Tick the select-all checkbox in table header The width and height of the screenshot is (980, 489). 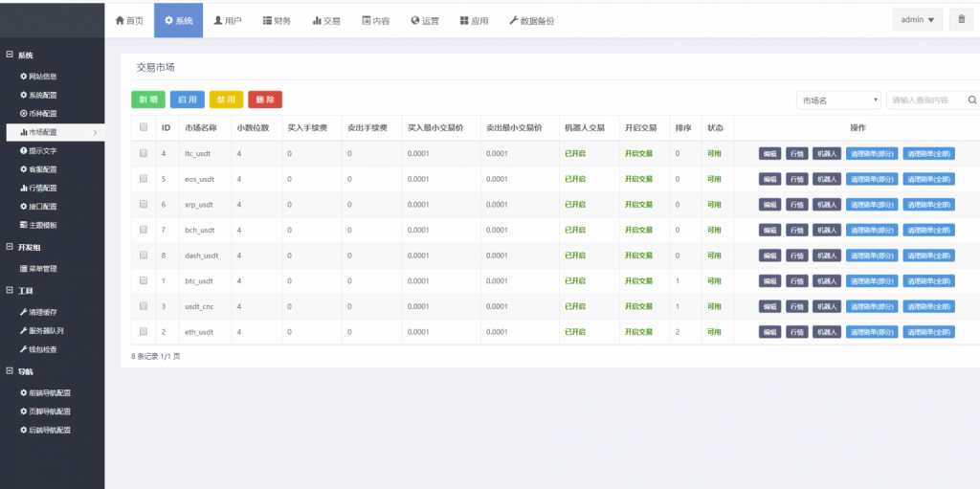tap(144, 127)
